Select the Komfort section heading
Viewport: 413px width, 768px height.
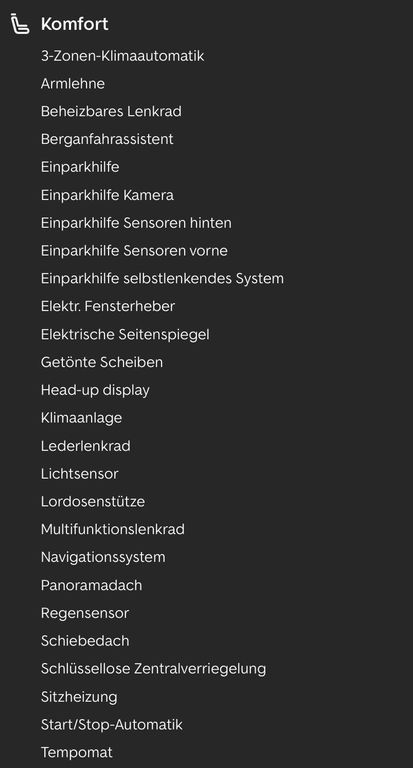pos(74,24)
